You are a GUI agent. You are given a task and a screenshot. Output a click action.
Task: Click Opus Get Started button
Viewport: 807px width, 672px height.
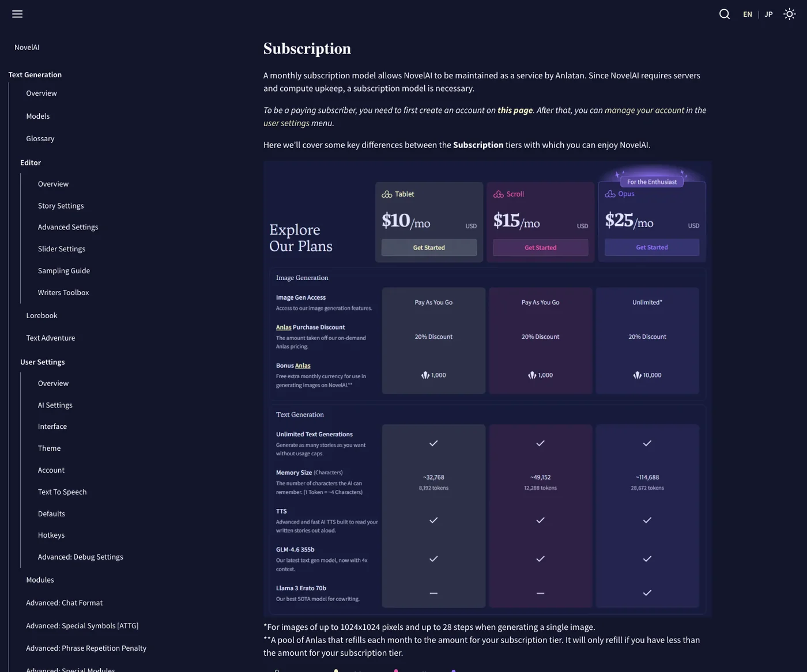[x=652, y=247]
